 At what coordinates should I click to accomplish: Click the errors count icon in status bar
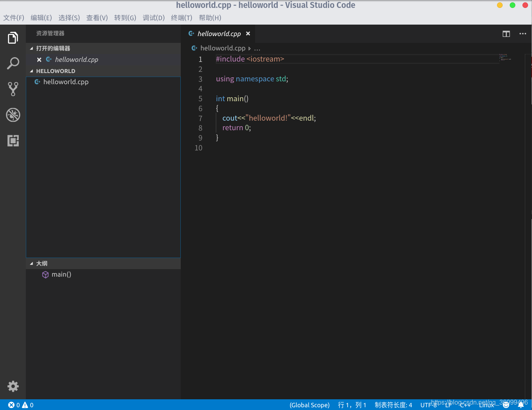tap(11, 405)
